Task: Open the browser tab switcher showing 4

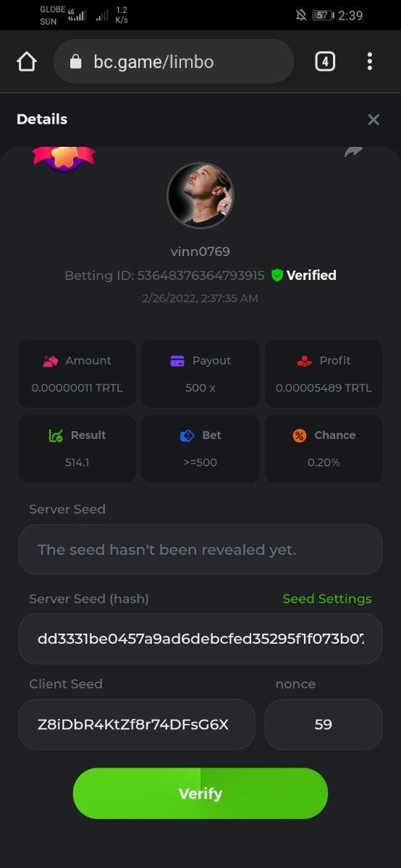Action: 325,61
